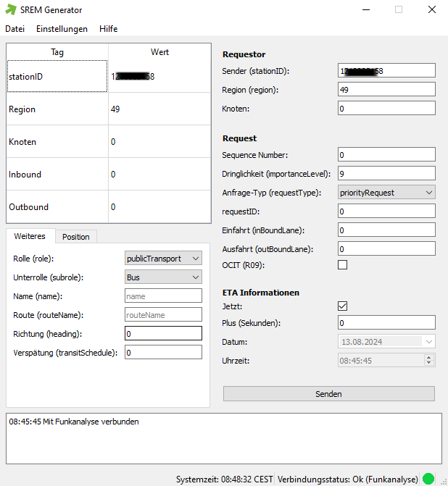This screenshot has width=448, height=486.
Task: Close the SREM Generator window
Action: [432, 10]
